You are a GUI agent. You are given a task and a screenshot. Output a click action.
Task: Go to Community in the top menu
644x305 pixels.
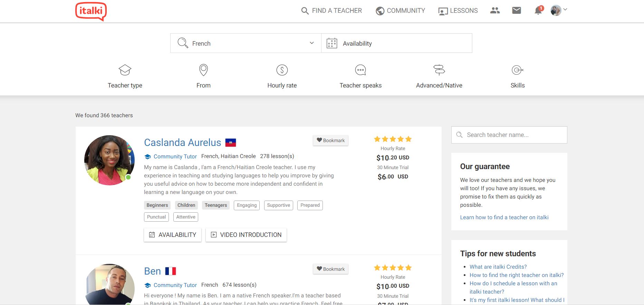click(x=401, y=11)
